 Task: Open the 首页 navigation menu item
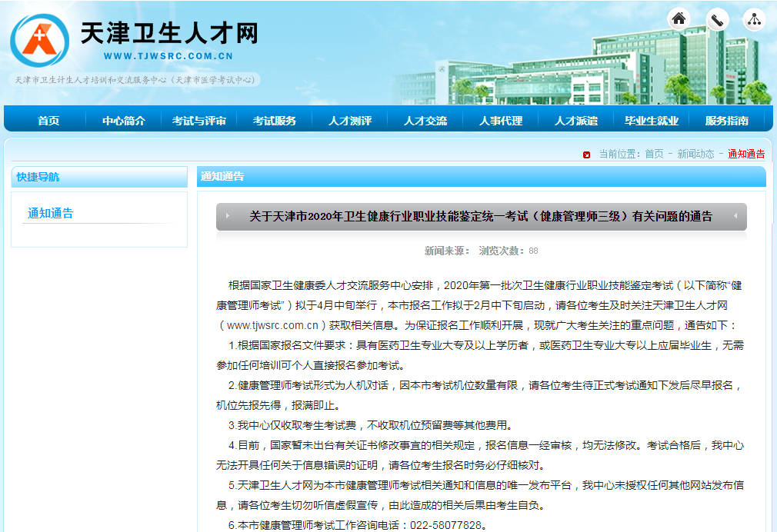[48, 121]
